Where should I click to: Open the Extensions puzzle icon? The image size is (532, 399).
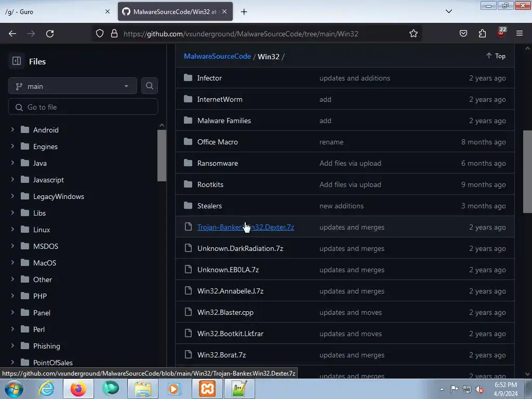[482, 34]
